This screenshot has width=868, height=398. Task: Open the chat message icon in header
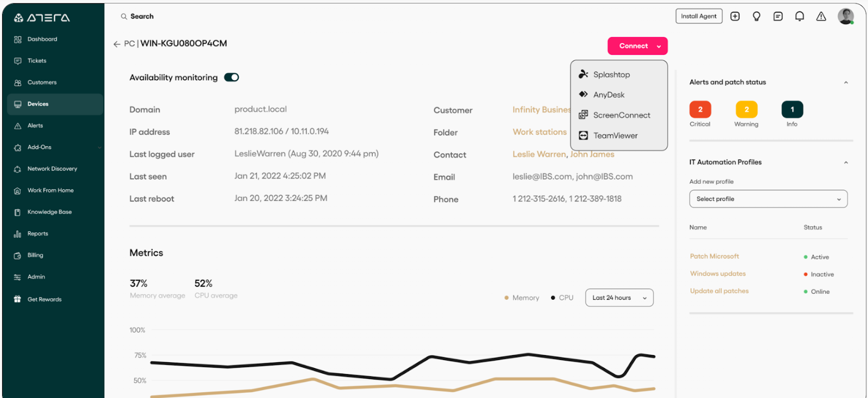pos(778,16)
